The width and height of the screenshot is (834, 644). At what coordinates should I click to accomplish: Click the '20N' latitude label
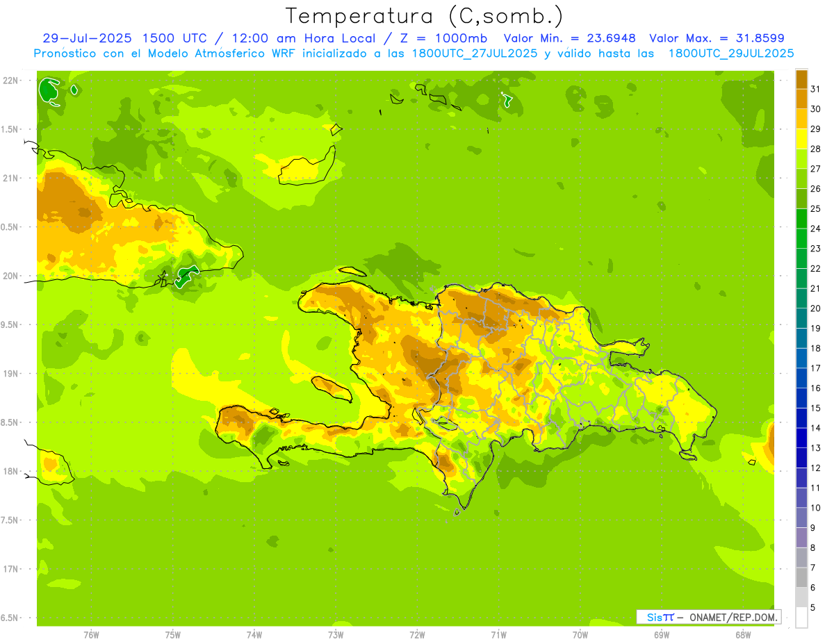(10, 276)
